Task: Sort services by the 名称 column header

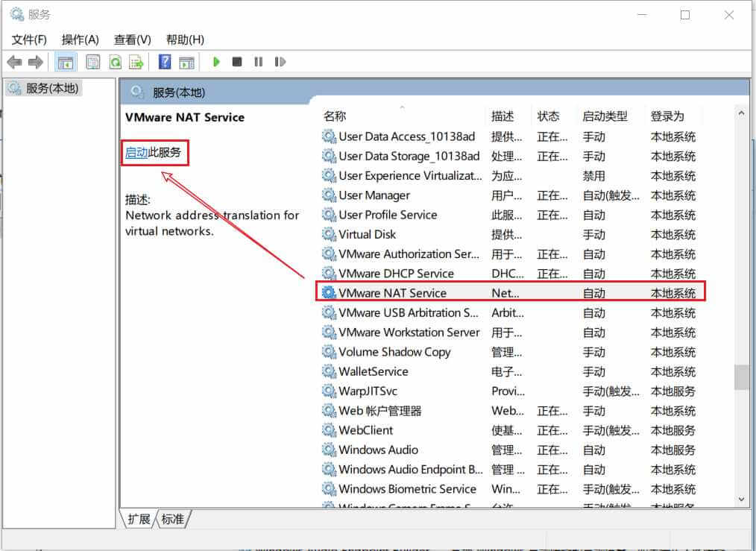Action: point(335,116)
